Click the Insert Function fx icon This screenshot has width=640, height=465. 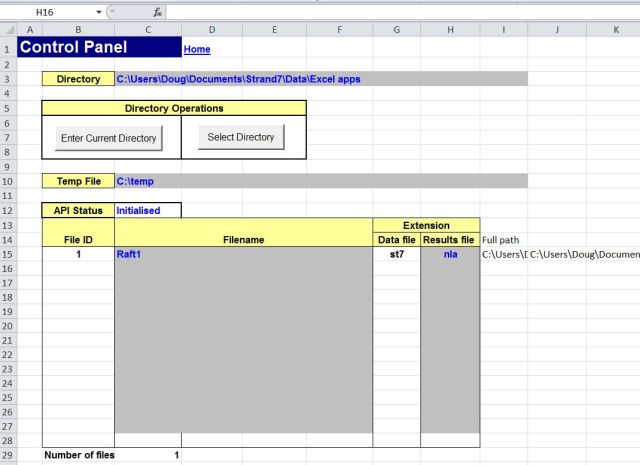tap(158, 12)
